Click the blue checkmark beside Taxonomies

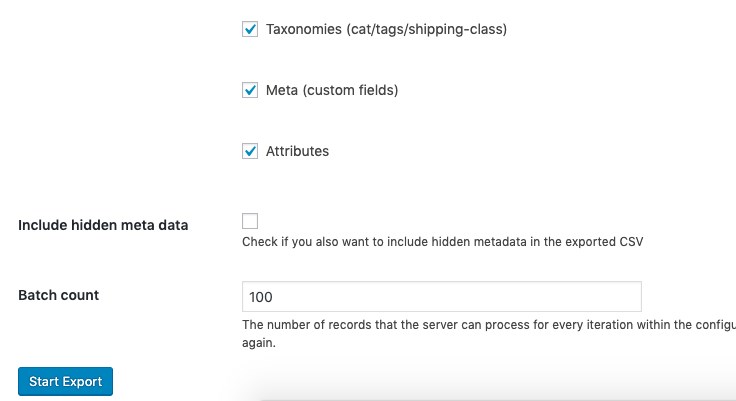tap(250, 29)
